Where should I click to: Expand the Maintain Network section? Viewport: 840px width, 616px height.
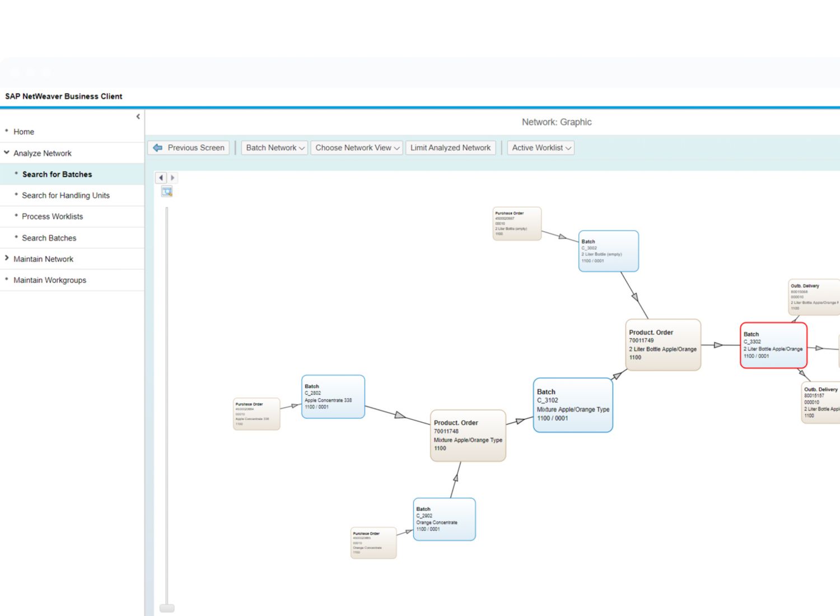coord(7,259)
